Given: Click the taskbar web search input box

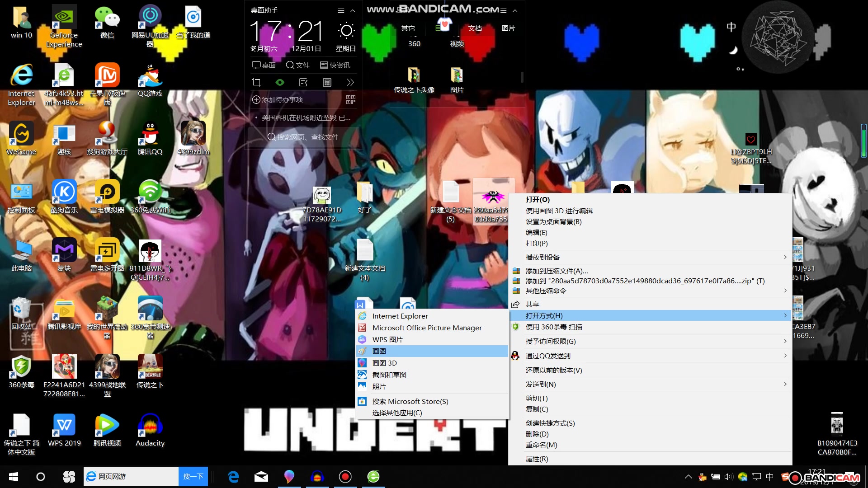Looking at the screenshot, I should tap(131, 477).
